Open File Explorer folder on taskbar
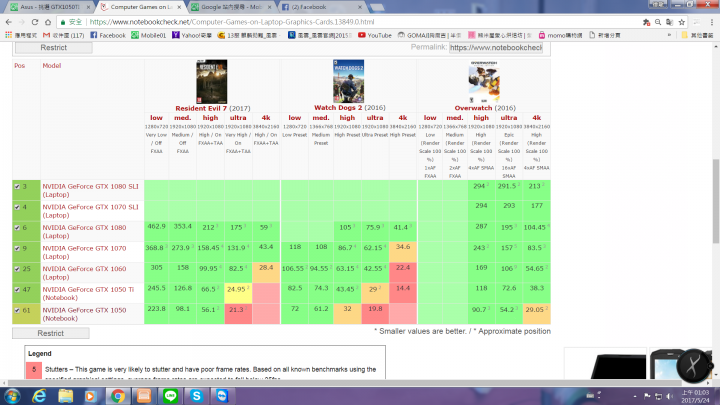Screen dimensions: 720x405 point(65,396)
